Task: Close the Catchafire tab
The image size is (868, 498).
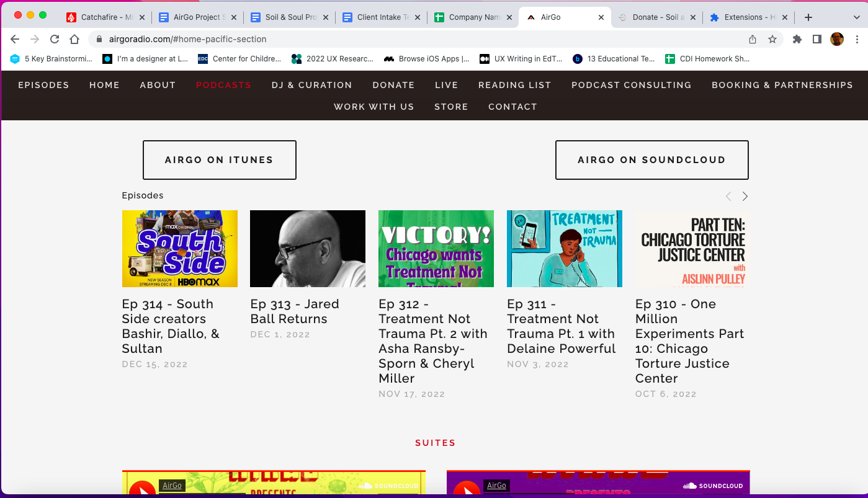Action: (142, 17)
